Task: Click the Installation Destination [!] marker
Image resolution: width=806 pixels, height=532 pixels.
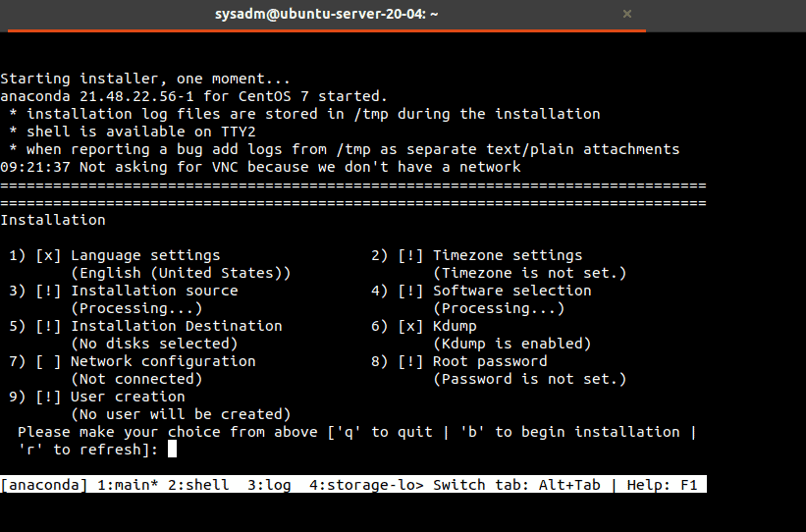Action: click(48, 327)
